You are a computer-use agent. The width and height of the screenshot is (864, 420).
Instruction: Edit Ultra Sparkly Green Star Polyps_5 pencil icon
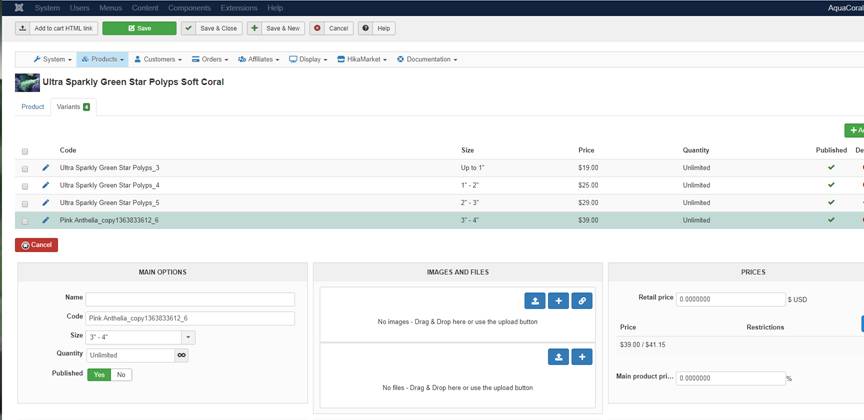pos(46,203)
